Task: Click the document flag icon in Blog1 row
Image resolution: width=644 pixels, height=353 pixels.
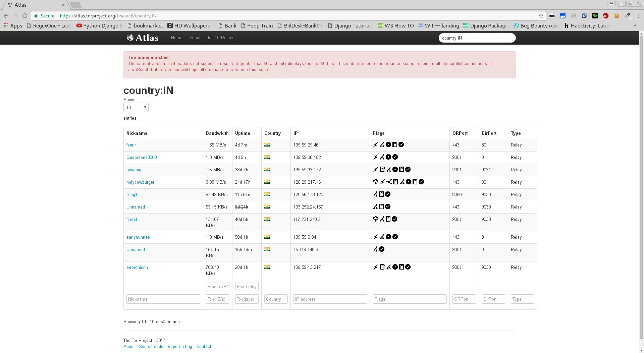Action: point(381,194)
